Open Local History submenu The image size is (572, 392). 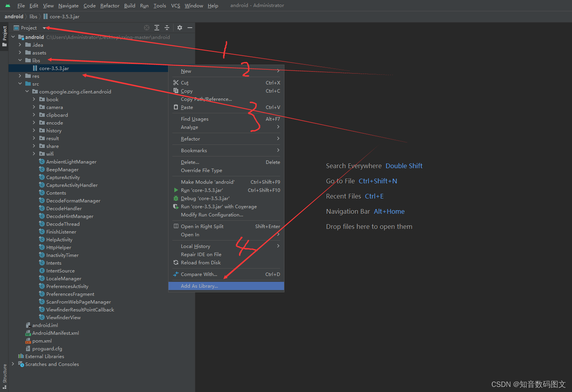coord(226,246)
